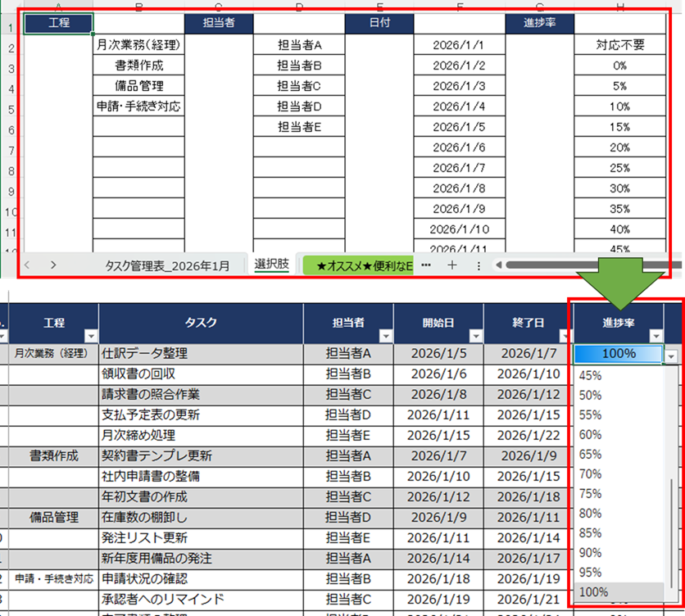This screenshot has width=685, height=616.
Task: Click the tab bar splitter dots handle
Action: click(x=479, y=265)
